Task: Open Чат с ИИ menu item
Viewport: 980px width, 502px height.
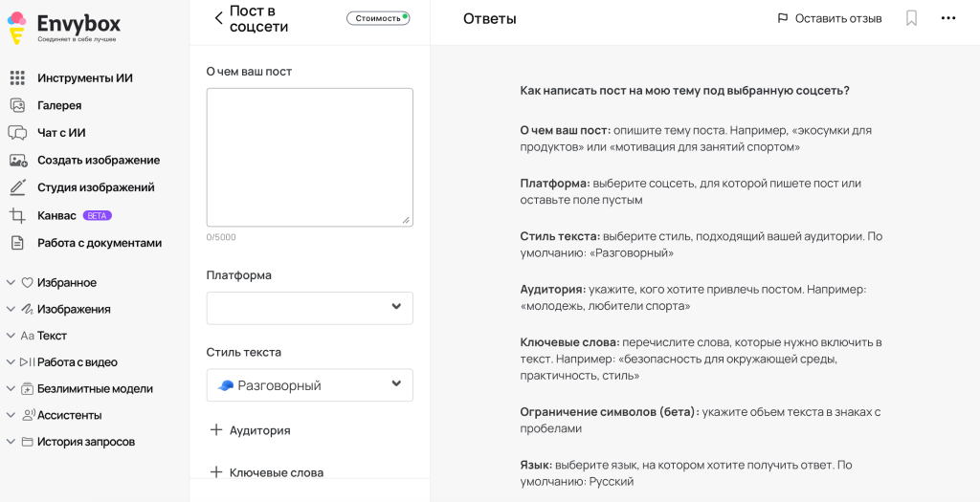Action: pos(61,132)
